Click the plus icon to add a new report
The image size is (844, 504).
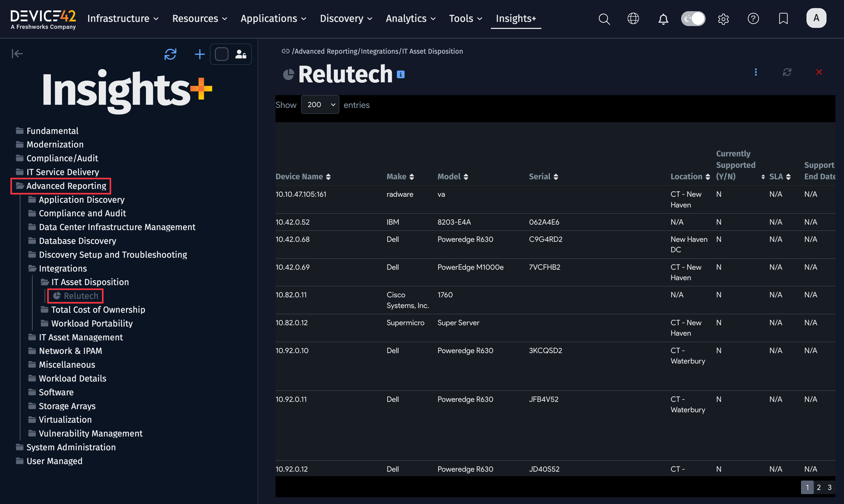tap(200, 54)
